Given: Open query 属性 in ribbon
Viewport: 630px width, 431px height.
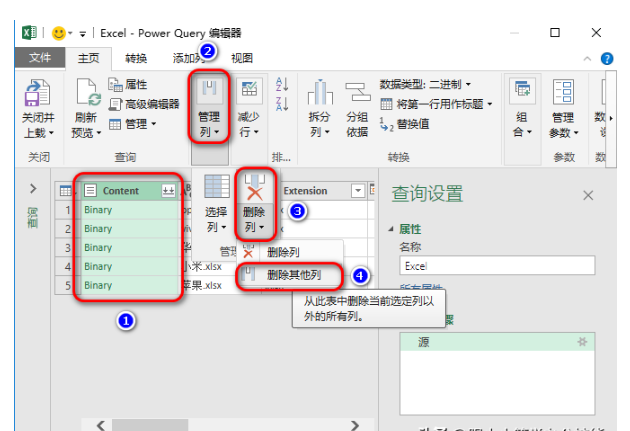Looking at the screenshot, I should point(128,84).
